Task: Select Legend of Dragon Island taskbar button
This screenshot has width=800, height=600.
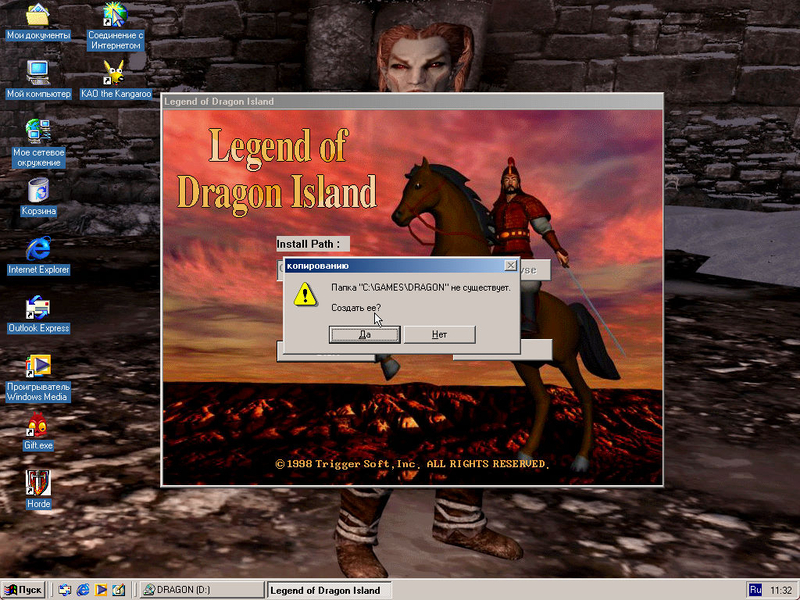Action: (x=329, y=590)
